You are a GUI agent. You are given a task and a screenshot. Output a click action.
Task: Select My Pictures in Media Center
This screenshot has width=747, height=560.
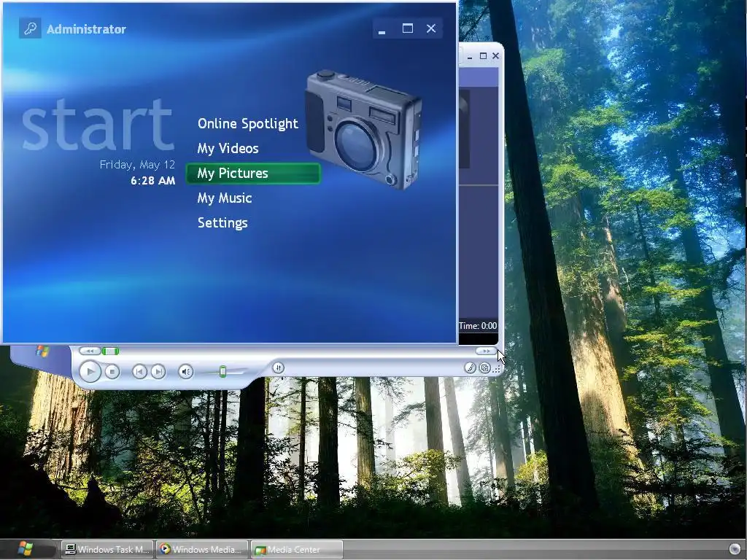pos(253,174)
